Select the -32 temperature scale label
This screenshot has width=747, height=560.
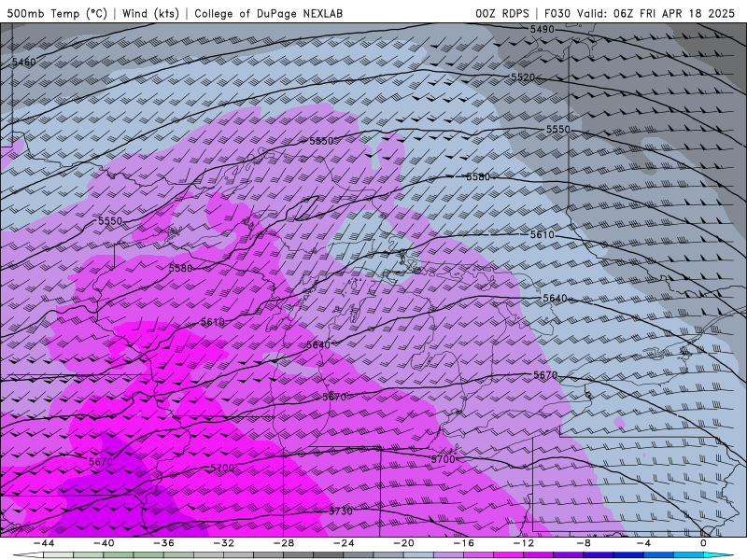[x=223, y=543]
